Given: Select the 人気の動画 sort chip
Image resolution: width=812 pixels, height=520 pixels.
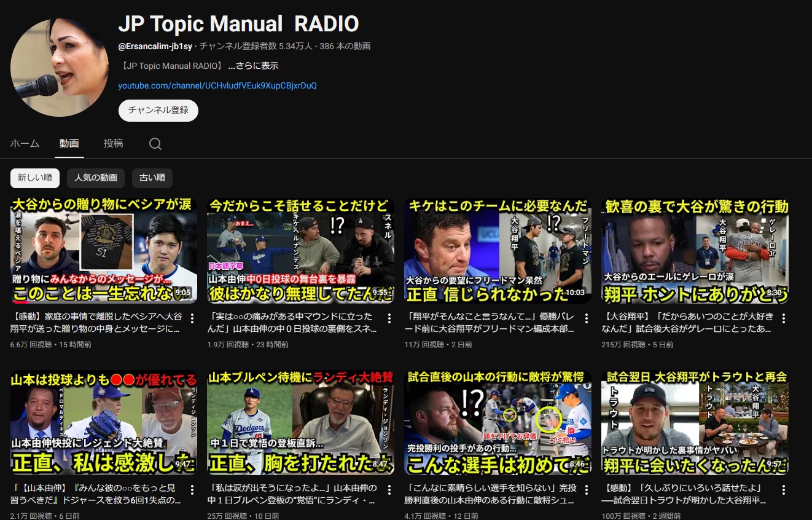Looking at the screenshot, I should pyautogui.click(x=96, y=178).
